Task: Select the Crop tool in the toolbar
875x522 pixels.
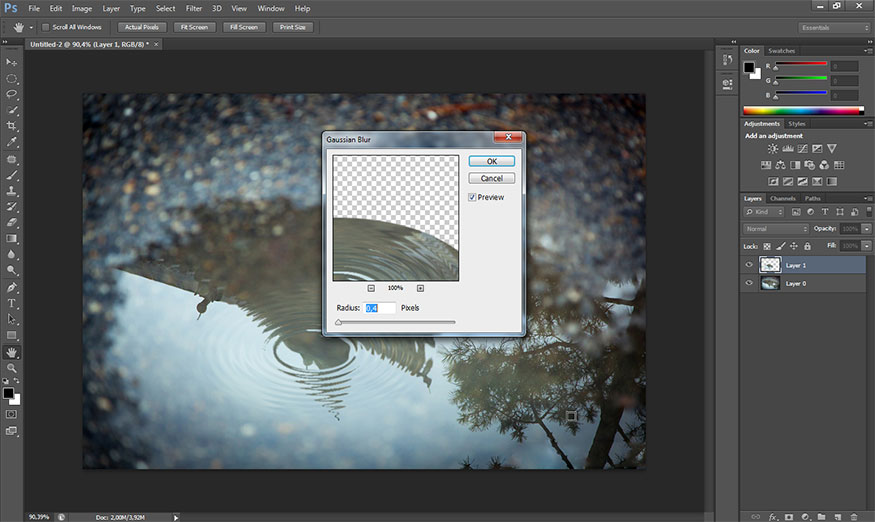Action: [12, 126]
